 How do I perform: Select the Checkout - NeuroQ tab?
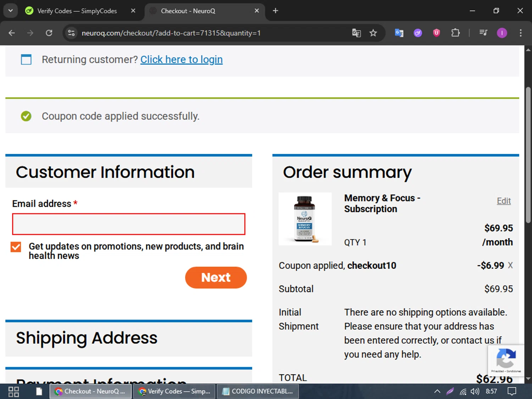pyautogui.click(x=188, y=11)
